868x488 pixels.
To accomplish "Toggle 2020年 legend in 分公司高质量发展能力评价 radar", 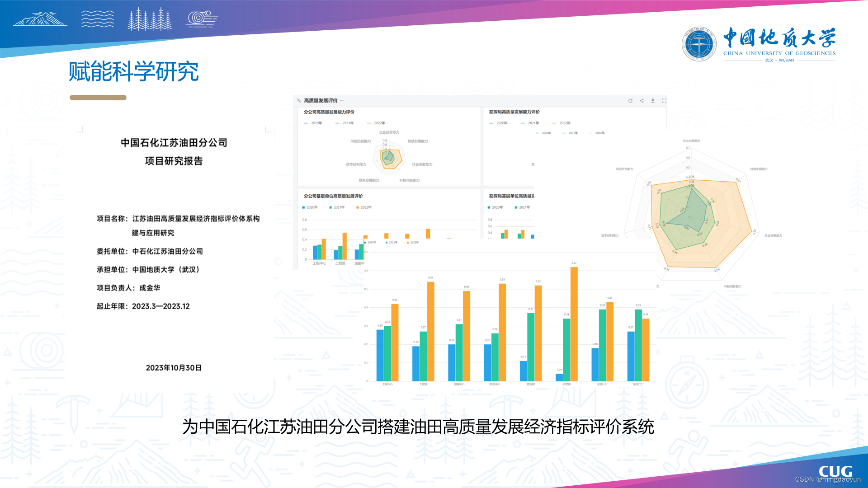I will click(313, 123).
